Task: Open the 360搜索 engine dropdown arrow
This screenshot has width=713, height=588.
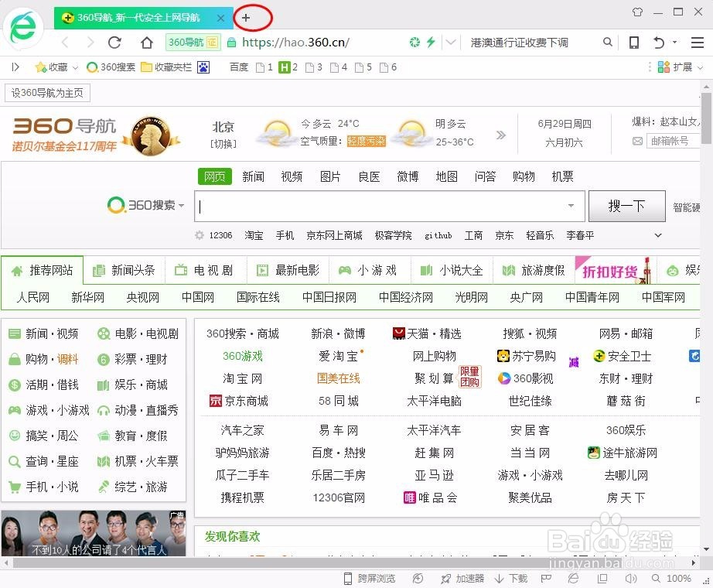Action: [179, 205]
